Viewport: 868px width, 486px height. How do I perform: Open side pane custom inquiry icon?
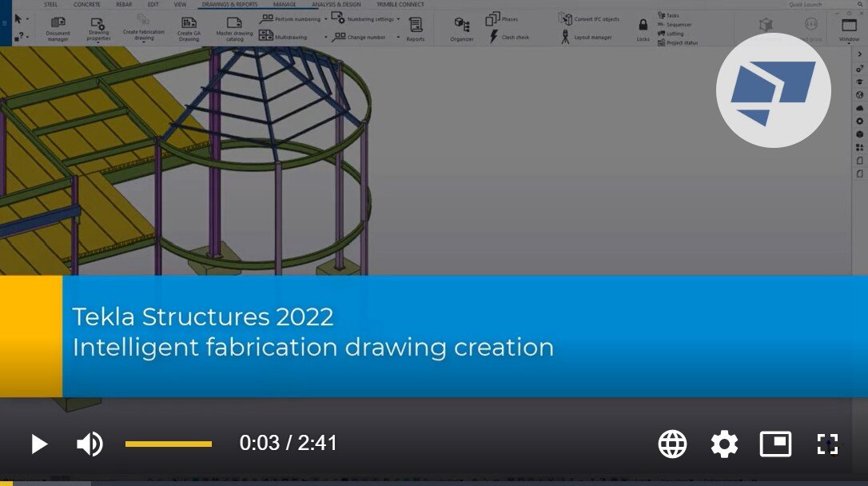tap(860, 68)
